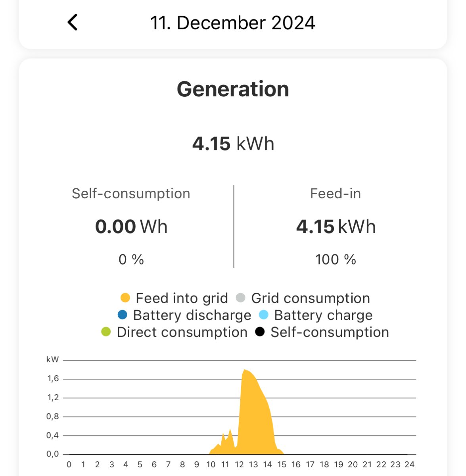Show the Grid consumption series label
466x476 pixels.
(x=311, y=298)
